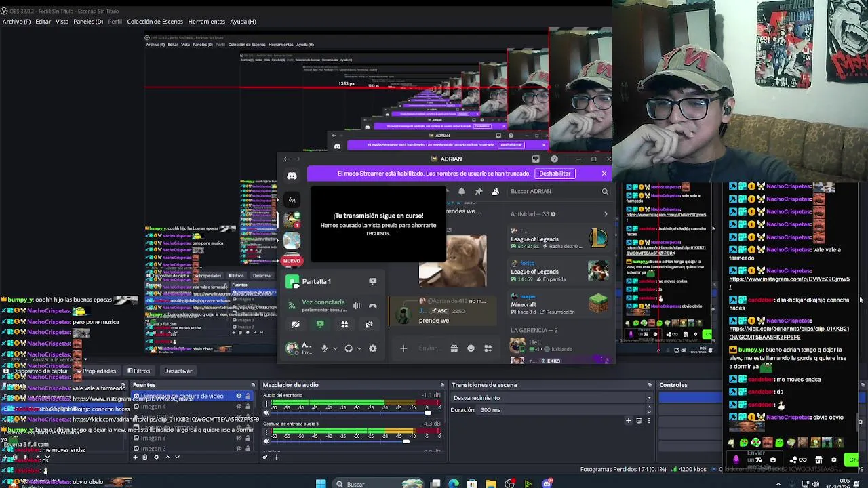Open Discord help icon in title bar
868x488 pixels.
(x=554, y=159)
